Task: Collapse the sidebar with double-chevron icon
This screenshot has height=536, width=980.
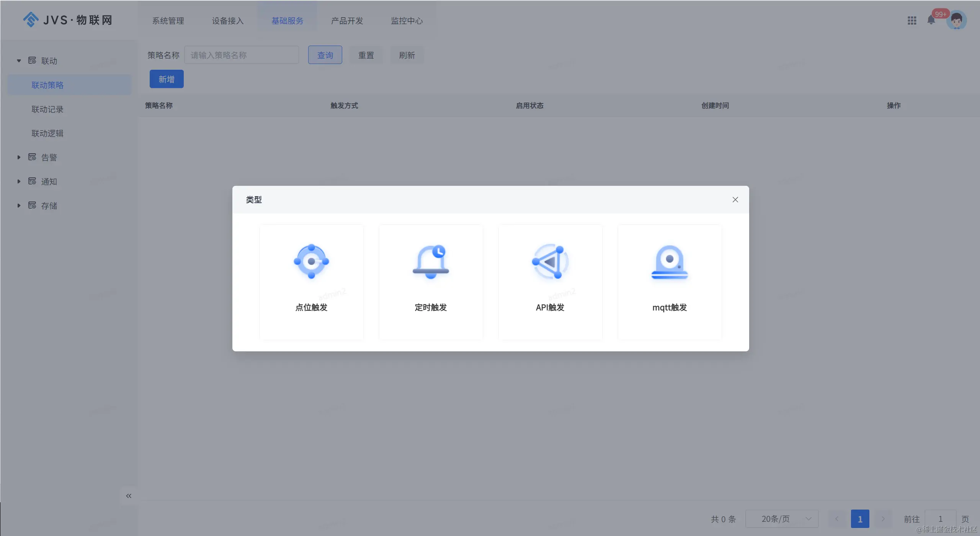Action: coord(129,496)
